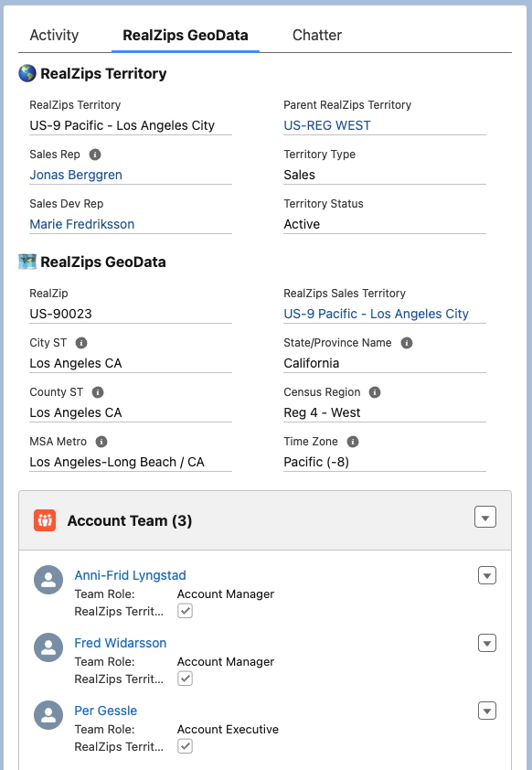
Task: Click the Account Team (3) heading
Action: (130, 520)
